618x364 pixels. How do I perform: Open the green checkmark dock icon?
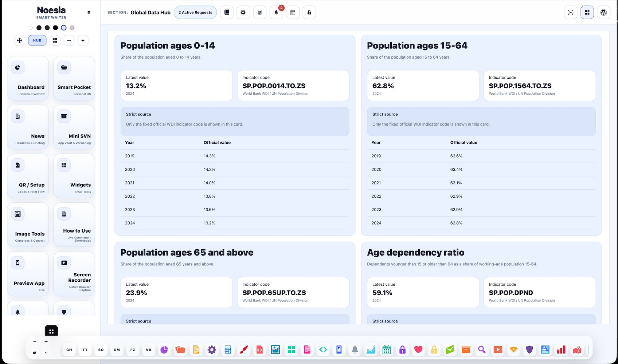point(450,350)
